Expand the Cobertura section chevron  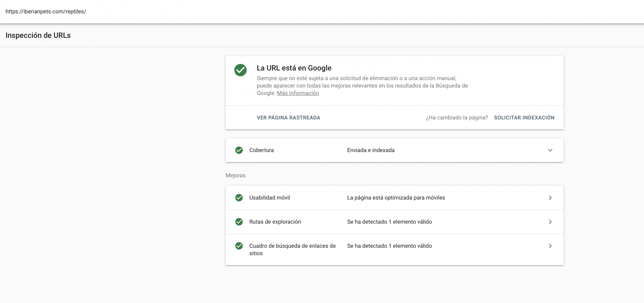[550, 150]
